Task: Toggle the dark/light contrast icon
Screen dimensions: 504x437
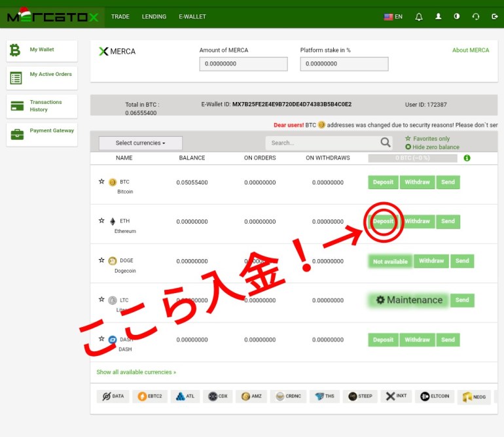Action: [457, 16]
